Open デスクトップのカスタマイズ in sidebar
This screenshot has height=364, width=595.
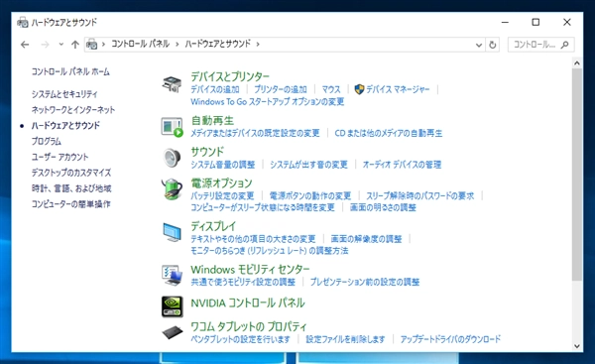click(x=71, y=173)
